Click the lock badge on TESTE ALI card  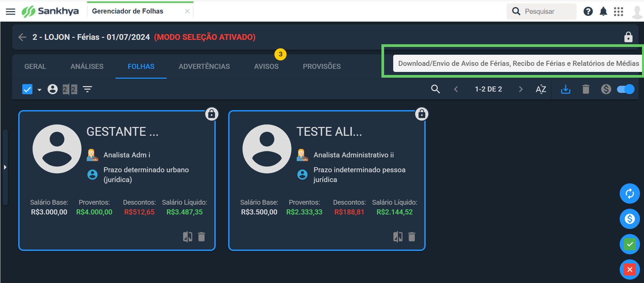coord(422,114)
